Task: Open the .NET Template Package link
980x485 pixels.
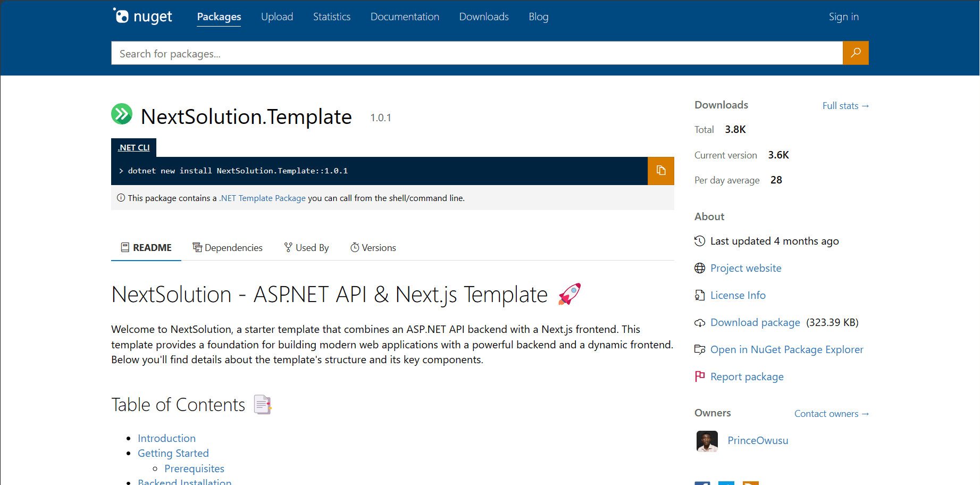Action: (262, 198)
